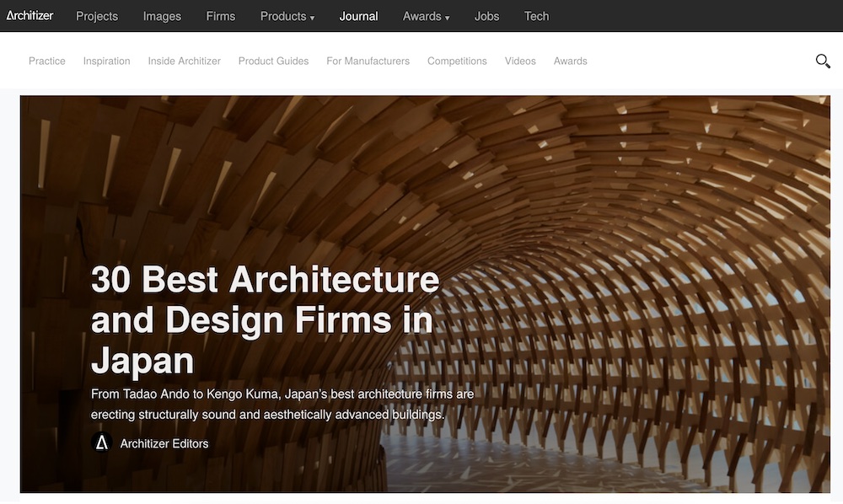Click the Architizer Editors avatar icon

coord(102,442)
